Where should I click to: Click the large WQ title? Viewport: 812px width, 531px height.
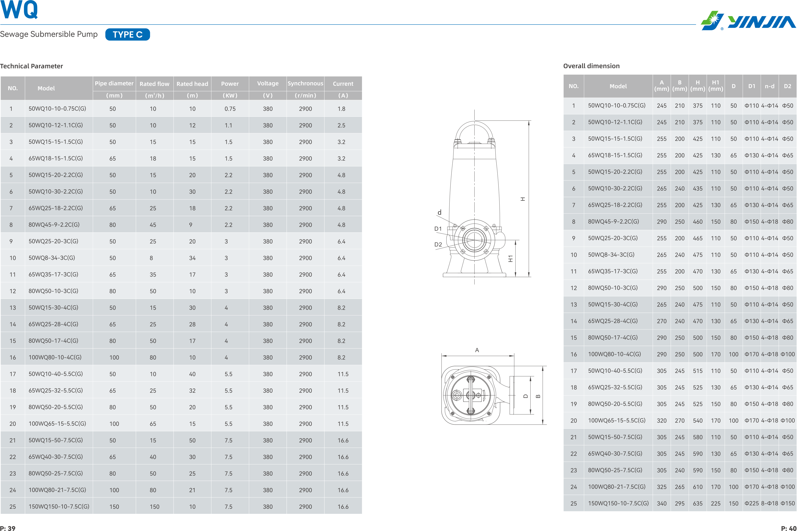coord(19,10)
